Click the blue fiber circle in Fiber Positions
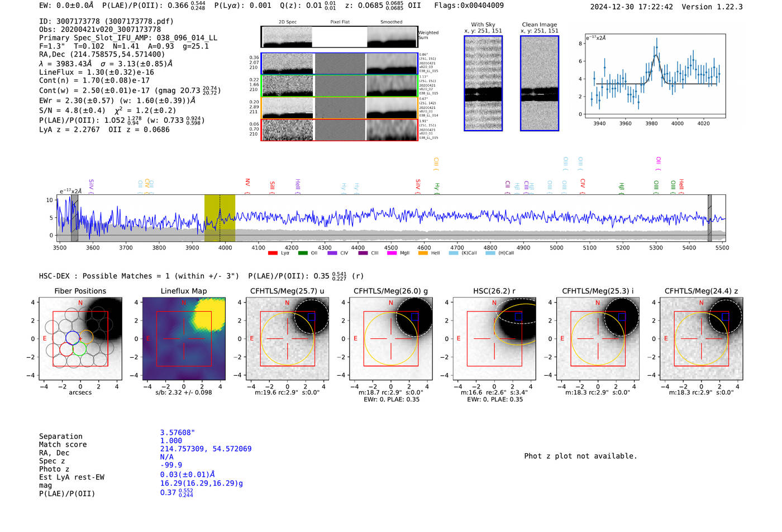The height and width of the screenshot is (532, 782). point(73,337)
